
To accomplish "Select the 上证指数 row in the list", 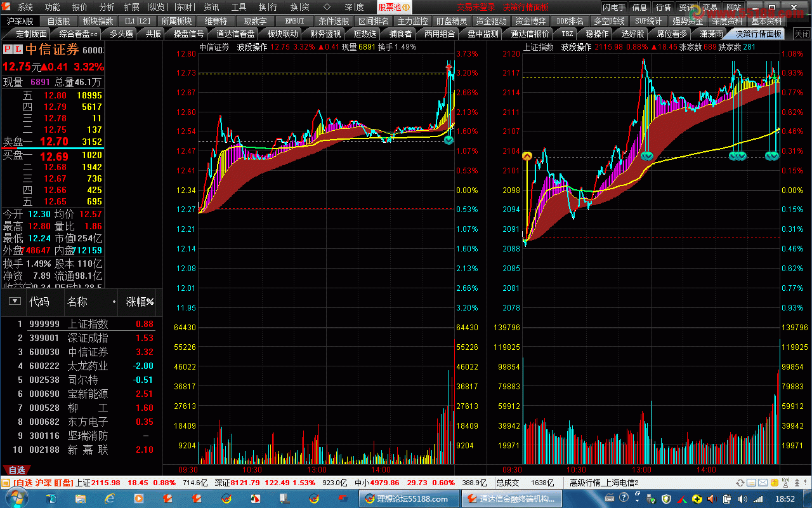I will (x=81, y=324).
